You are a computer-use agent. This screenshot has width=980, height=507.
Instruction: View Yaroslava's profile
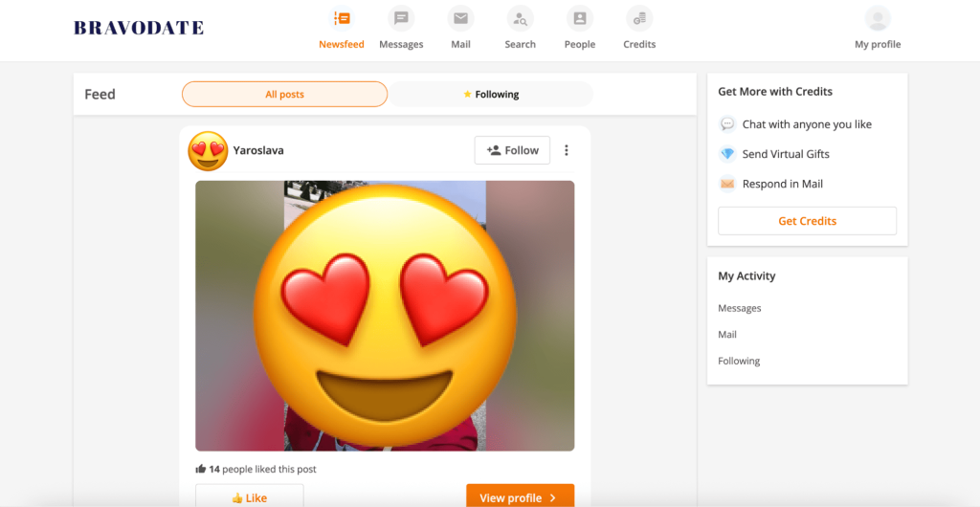coord(520,496)
